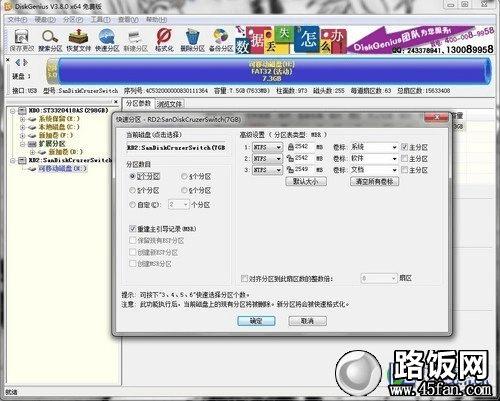The height and width of the screenshot is (401, 500).
Task: Close the disk map panel with small x
Action: pos(8,60)
